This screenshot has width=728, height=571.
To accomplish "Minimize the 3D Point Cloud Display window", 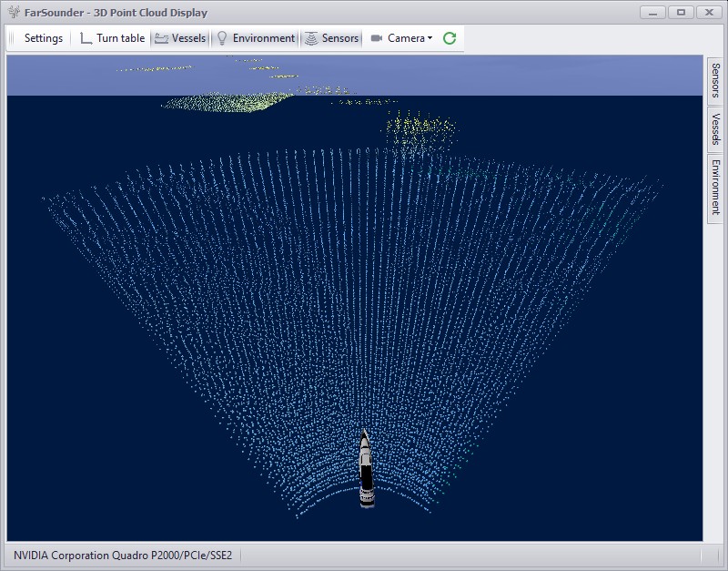I will 652,12.
